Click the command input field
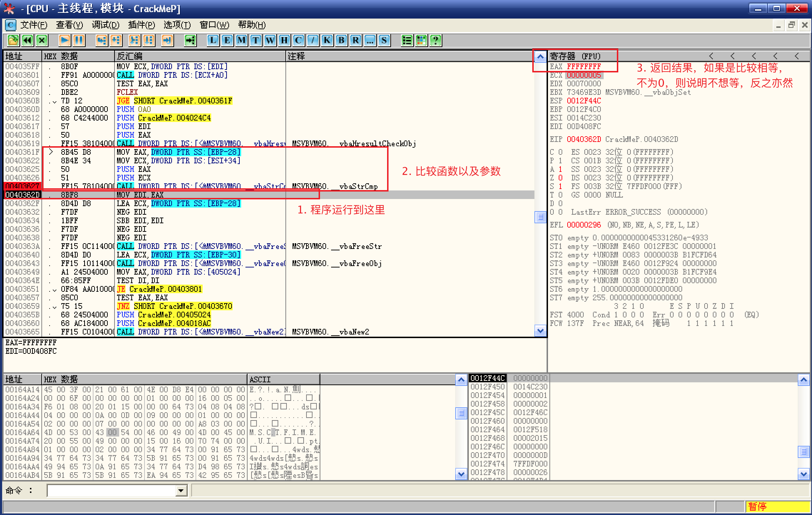The height and width of the screenshot is (515, 812). [x=111, y=491]
